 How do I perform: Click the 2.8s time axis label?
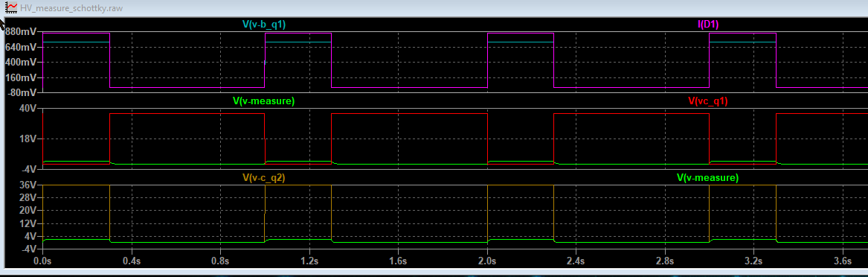pyautogui.click(x=664, y=260)
